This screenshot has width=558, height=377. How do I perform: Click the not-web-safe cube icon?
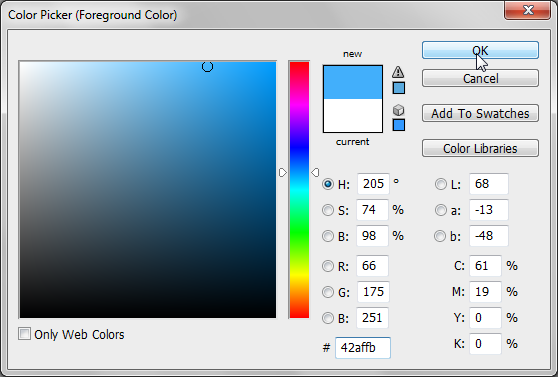click(x=399, y=110)
